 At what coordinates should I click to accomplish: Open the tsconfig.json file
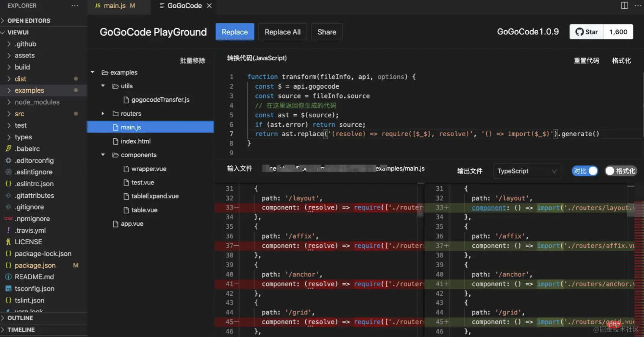34,289
